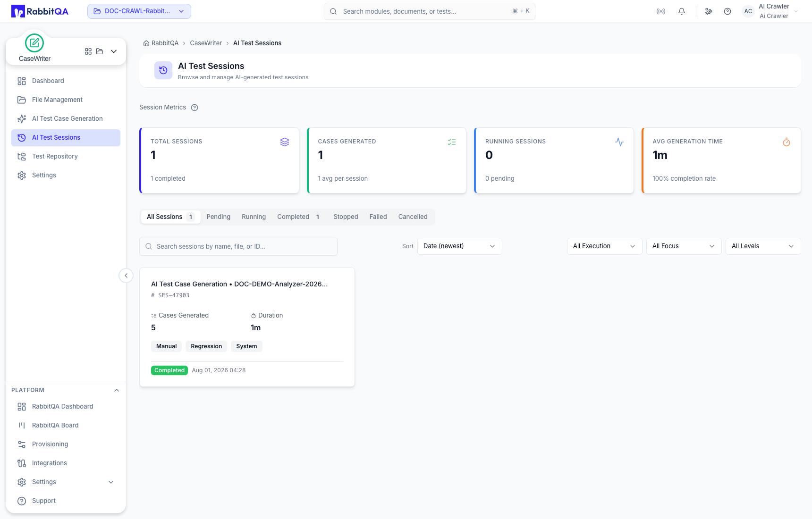Open the DOC-CRAWL-Rabbit project dropdown
Image resolution: width=812 pixels, height=519 pixels.
(139, 11)
